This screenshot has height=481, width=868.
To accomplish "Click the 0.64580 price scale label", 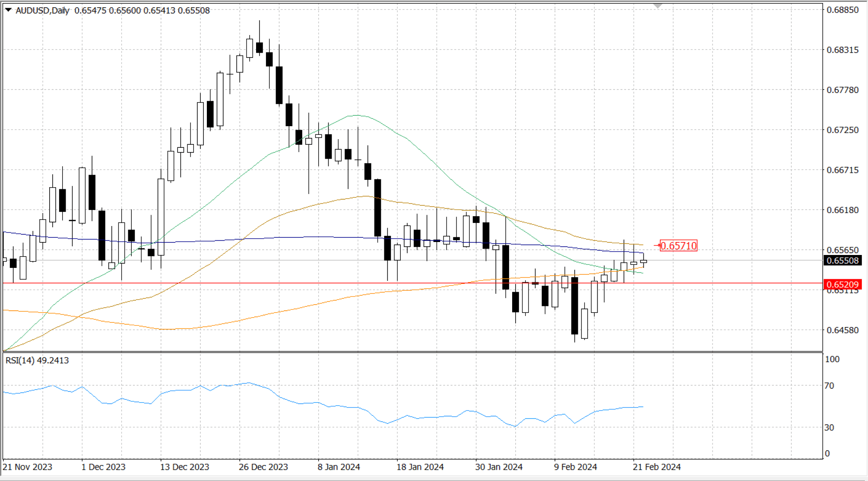I will pyautogui.click(x=842, y=330).
